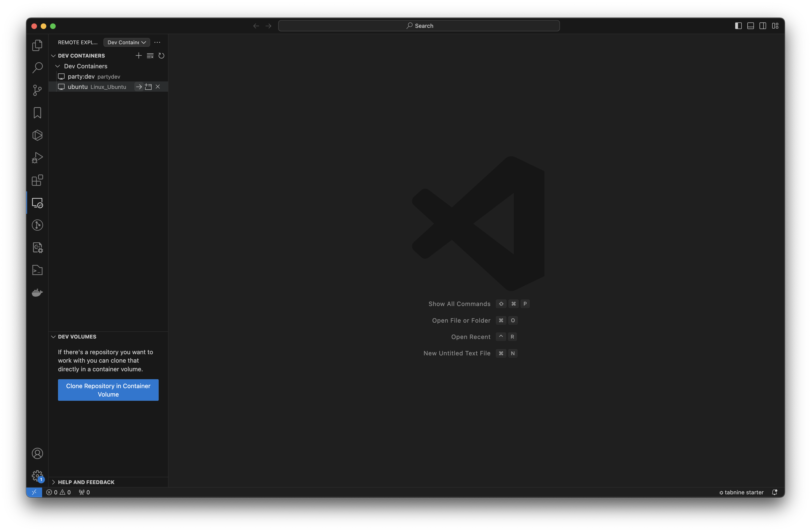The width and height of the screenshot is (811, 532).
Task: Open the Dev Containers remote type dropdown
Action: tap(127, 42)
